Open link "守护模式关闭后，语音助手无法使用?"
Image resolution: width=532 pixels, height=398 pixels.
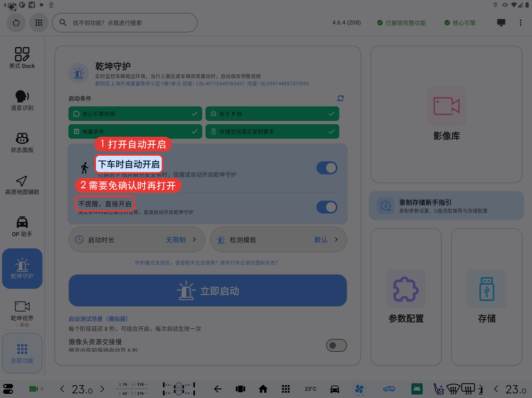tap(177, 263)
